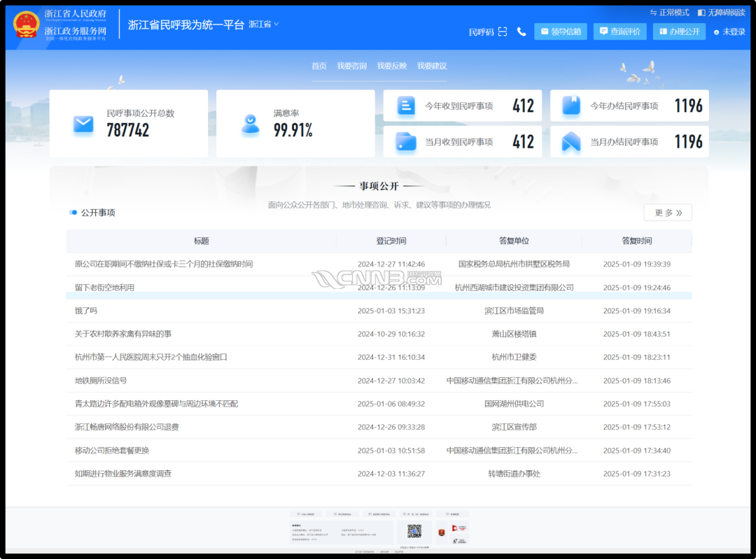Select the 我要咨询 tab

tap(351, 66)
